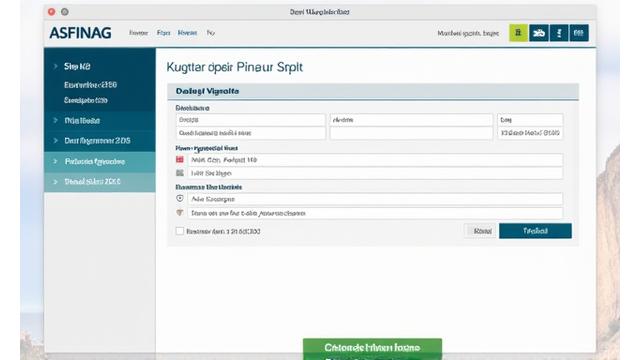640x360 pixels.
Task: Click the grey-blue panel header bar above the form
Action: [x=373, y=91]
